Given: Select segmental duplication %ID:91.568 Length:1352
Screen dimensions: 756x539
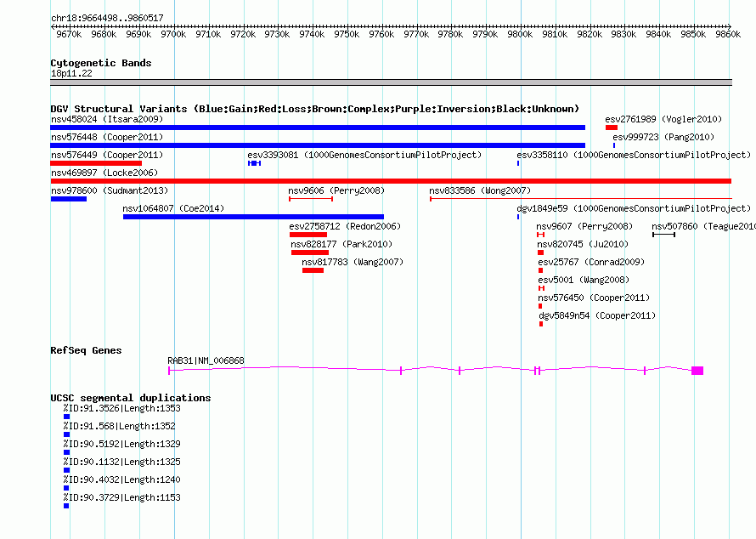Looking at the screenshot, I should click(66, 434).
